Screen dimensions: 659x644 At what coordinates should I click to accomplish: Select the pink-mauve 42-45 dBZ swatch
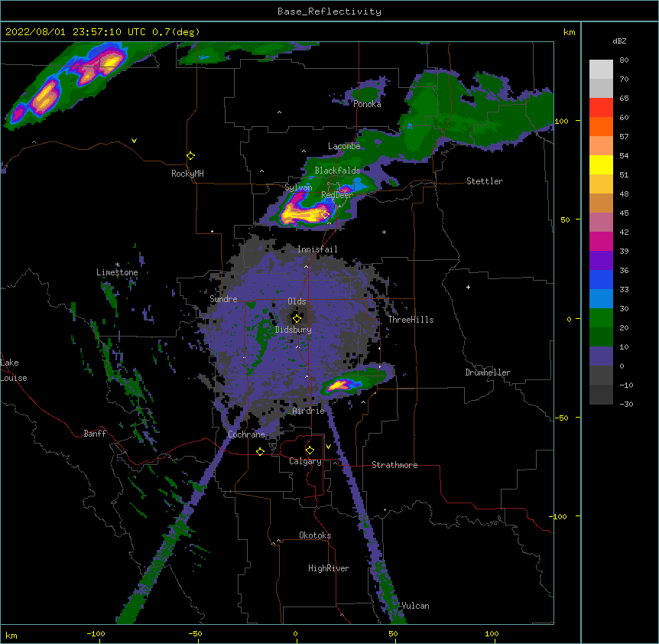pyautogui.click(x=601, y=223)
